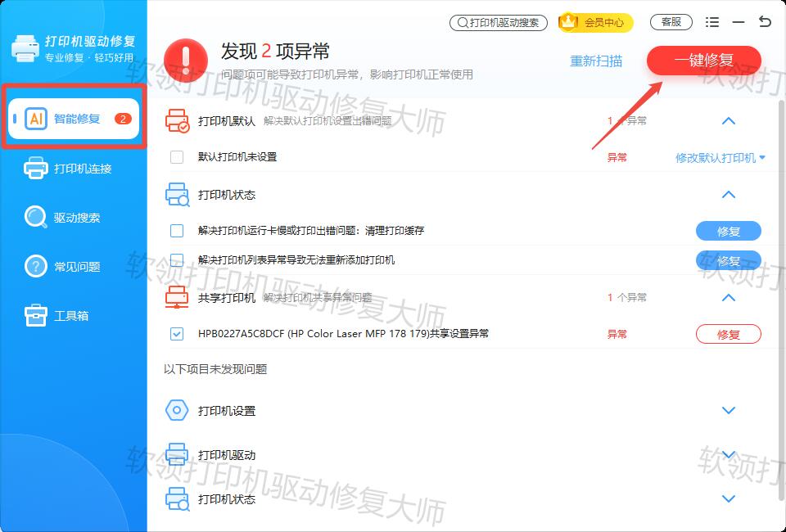Click the magnifier icon for 驱动搜索

[x=36, y=218]
